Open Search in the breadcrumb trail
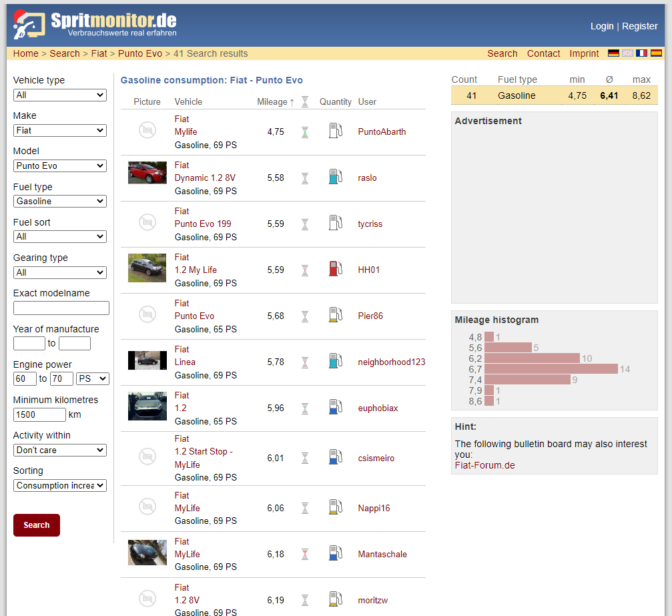This screenshot has height=616, width=672. [x=65, y=53]
